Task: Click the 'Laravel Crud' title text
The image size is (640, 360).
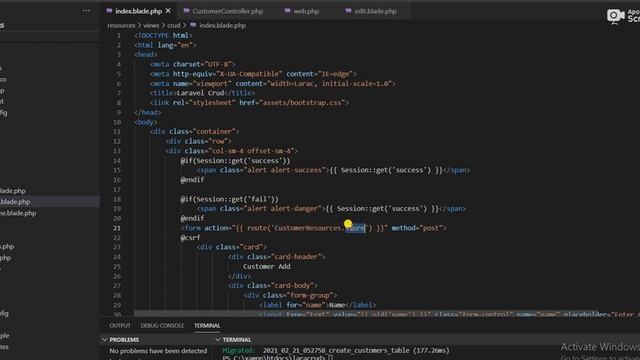Action: click(x=200, y=93)
